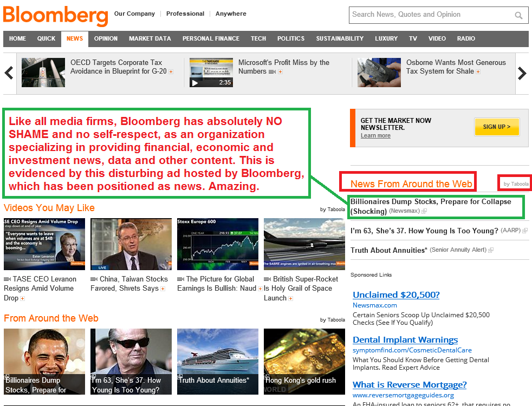Screen dimensions: 532x406
Task: Click video camera icon beside British Super-Rocket
Action: pos(268,279)
